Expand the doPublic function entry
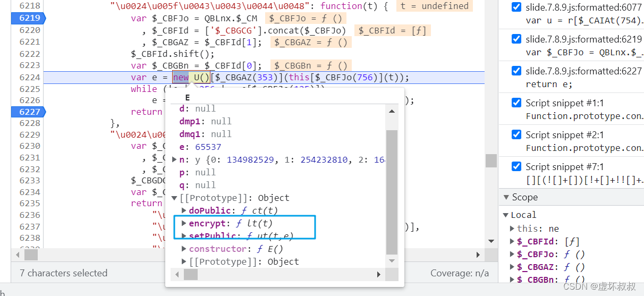644x296 pixels. point(184,210)
